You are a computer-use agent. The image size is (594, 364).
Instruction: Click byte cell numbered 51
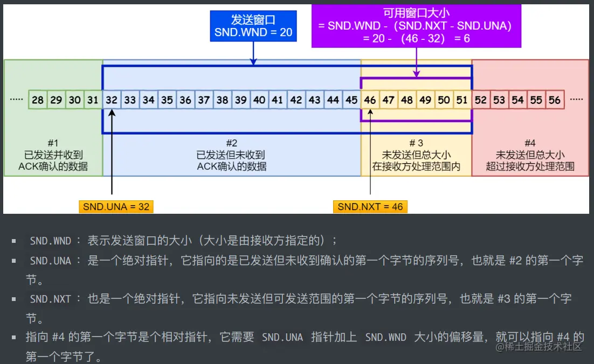[x=462, y=100]
